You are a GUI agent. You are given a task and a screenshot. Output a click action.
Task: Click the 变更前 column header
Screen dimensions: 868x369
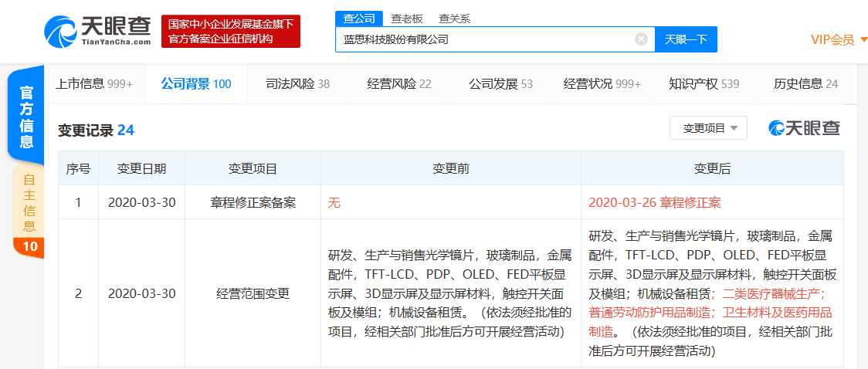(x=451, y=169)
